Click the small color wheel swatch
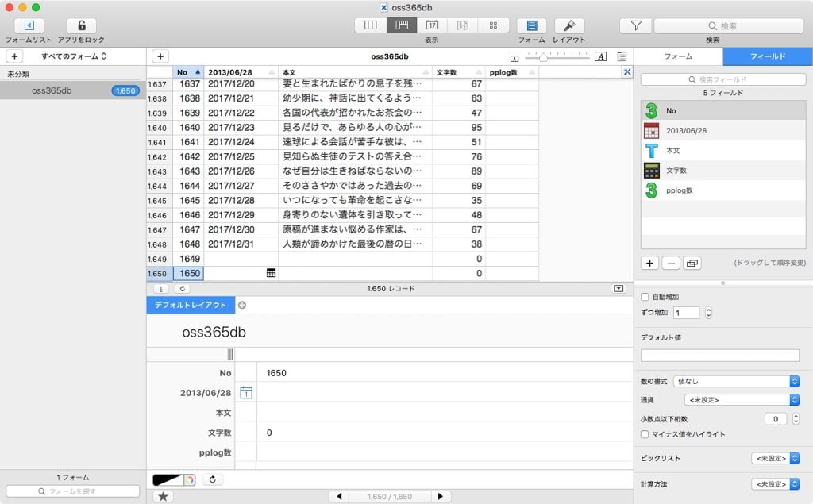 click(190, 479)
